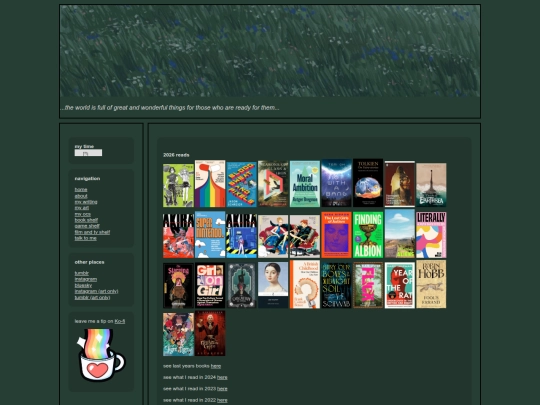Open the Earthsea book cover
The image size is (540, 405).
click(x=431, y=185)
